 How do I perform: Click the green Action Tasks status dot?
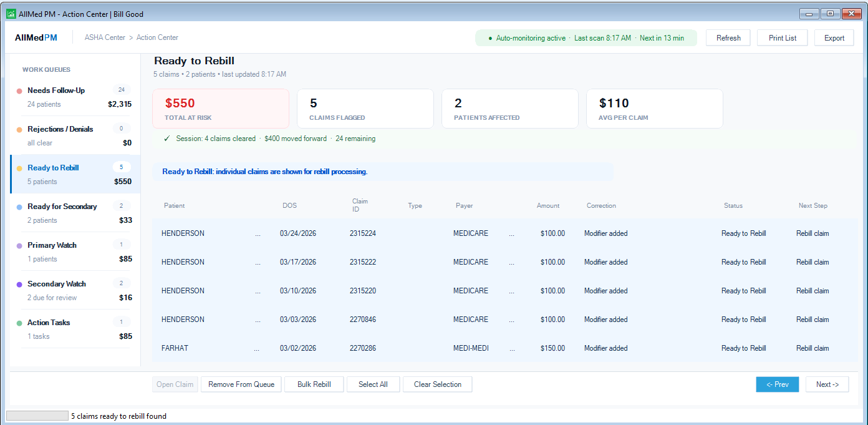(20, 323)
